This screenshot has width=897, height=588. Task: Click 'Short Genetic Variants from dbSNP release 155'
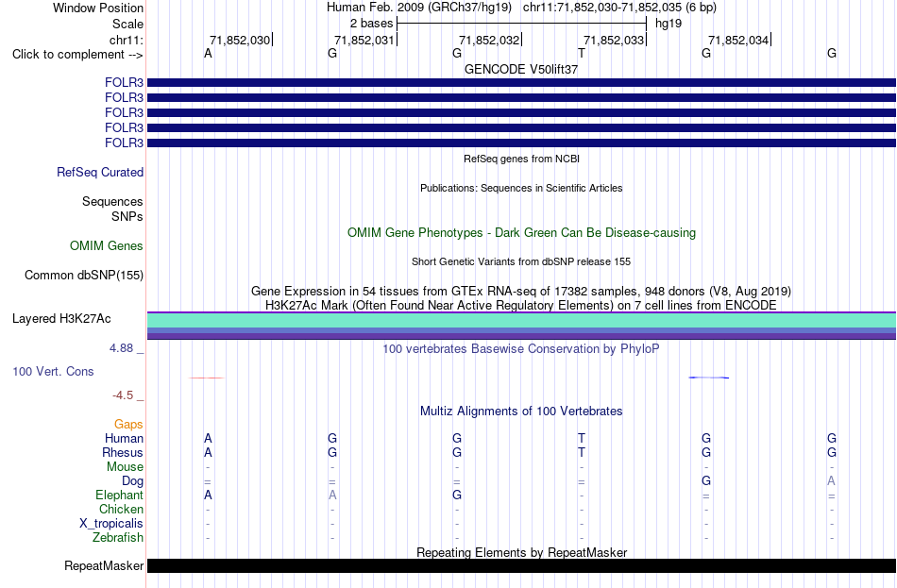click(x=521, y=261)
